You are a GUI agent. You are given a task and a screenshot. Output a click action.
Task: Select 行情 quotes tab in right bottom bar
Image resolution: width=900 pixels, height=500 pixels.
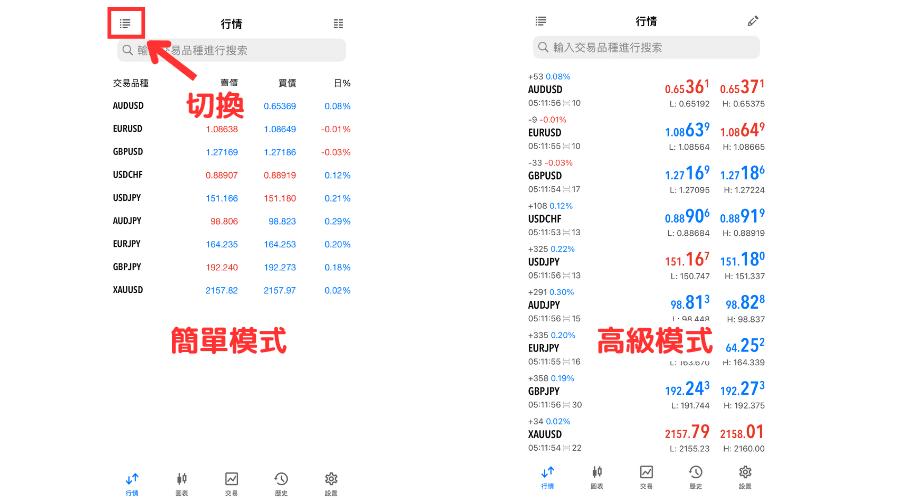[x=547, y=476]
